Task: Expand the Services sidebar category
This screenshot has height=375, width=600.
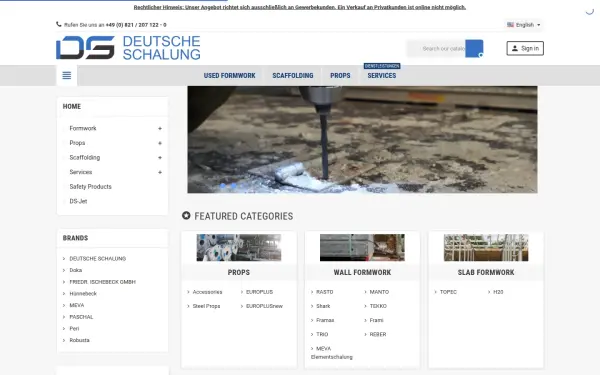Action: [160, 172]
